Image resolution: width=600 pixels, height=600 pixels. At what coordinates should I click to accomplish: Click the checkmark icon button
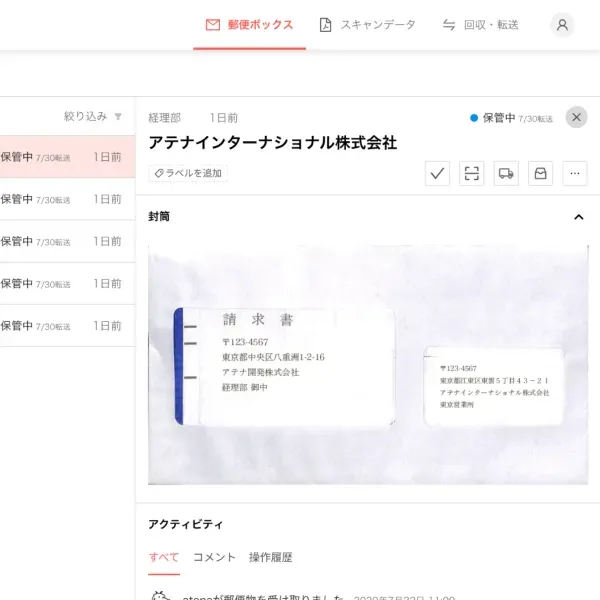(437, 173)
